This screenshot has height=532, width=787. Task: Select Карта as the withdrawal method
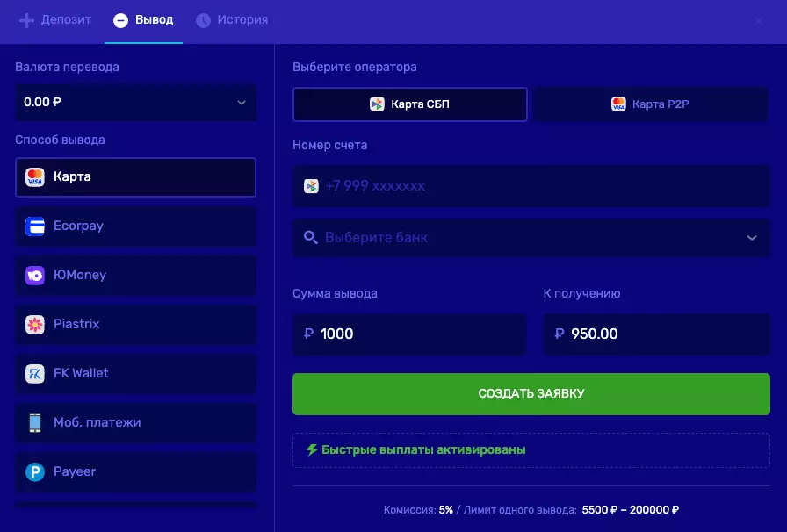[135, 177]
